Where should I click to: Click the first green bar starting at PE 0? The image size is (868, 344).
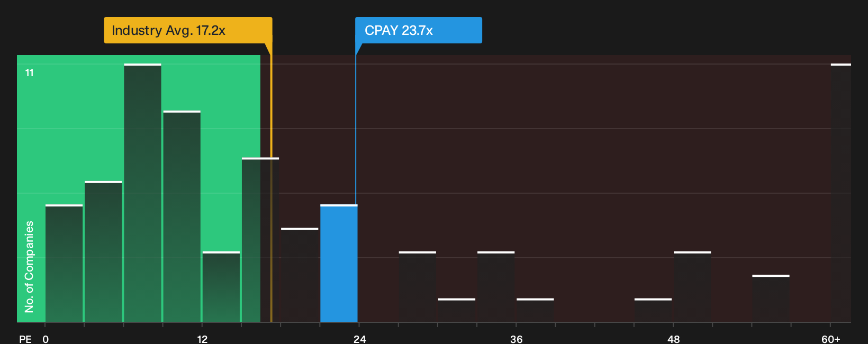tap(64, 263)
